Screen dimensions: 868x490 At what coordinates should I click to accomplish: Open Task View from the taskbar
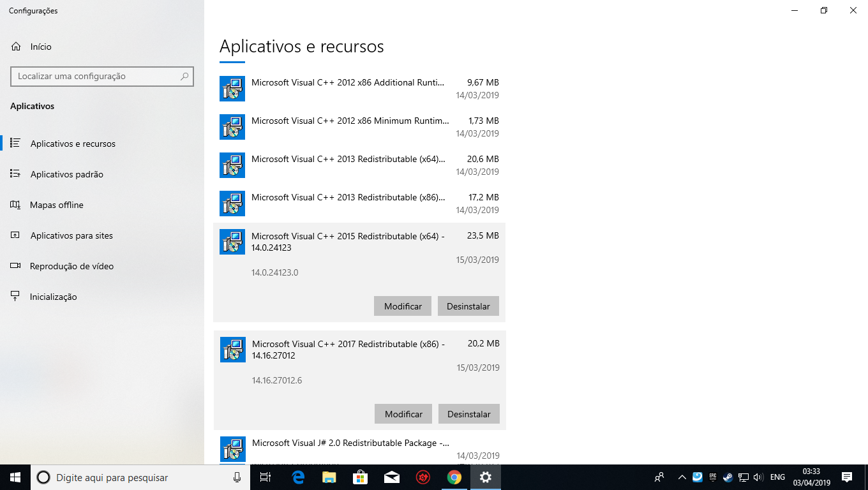[266, 477]
